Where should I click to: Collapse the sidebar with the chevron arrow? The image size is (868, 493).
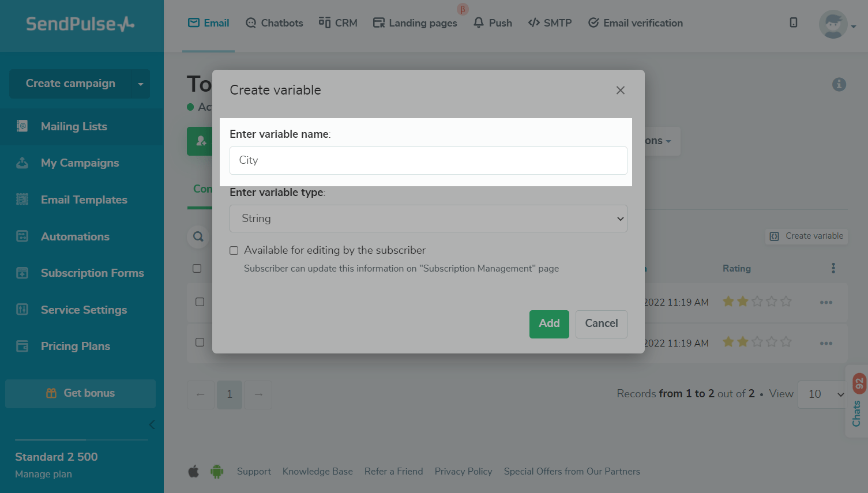tap(152, 425)
